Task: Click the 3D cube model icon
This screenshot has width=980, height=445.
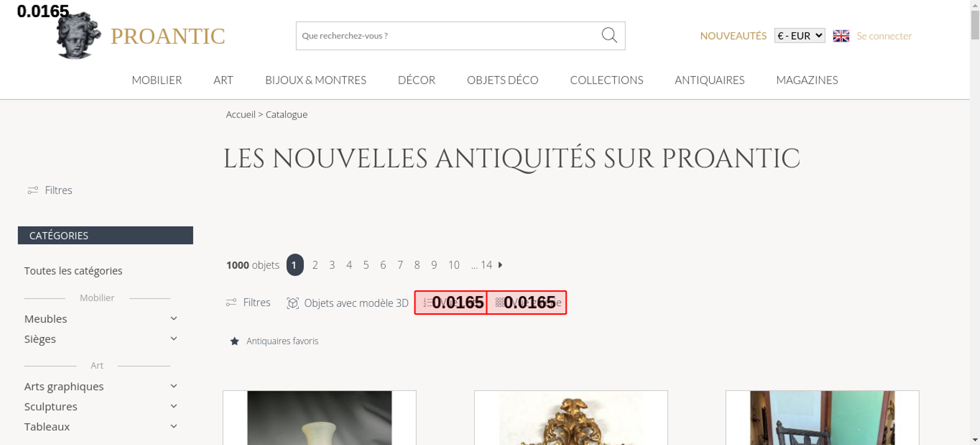Action: 293,303
